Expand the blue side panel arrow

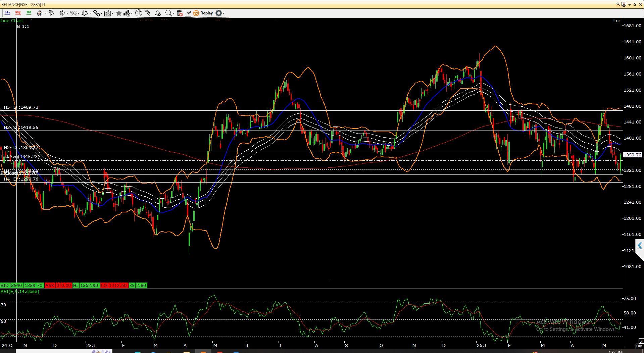(x=639, y=246)
